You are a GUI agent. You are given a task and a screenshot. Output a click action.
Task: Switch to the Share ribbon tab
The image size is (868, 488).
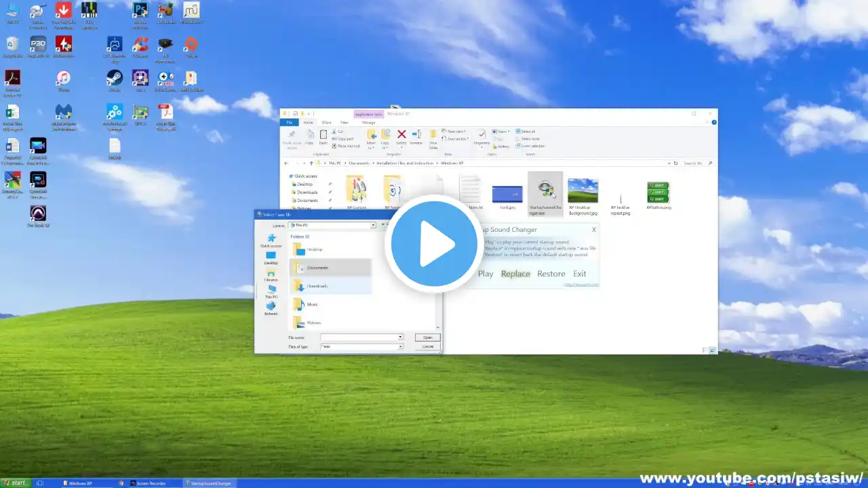tap(326, 123)
